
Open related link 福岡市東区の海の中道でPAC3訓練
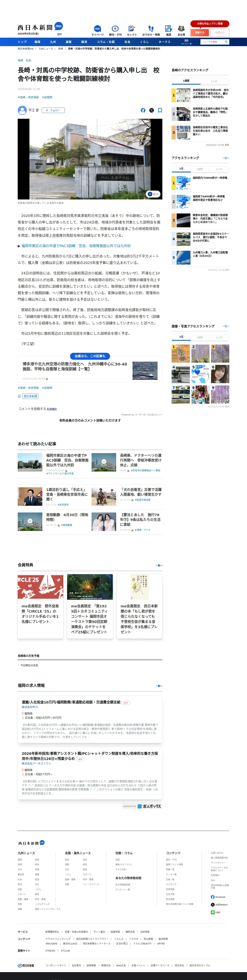[76, 246]
